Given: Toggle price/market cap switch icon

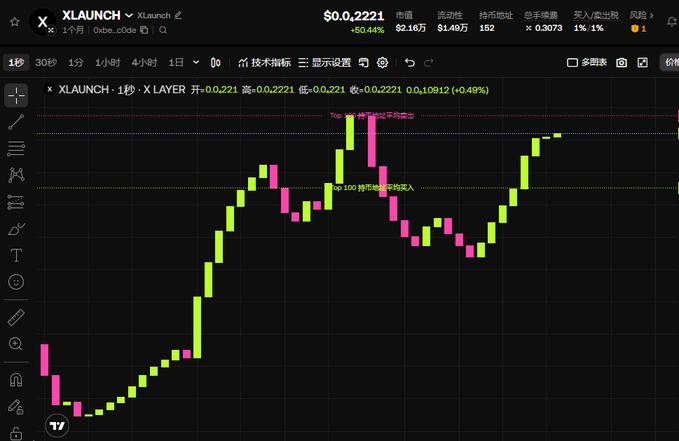Looking at the screenshot, I should point(363,62).
